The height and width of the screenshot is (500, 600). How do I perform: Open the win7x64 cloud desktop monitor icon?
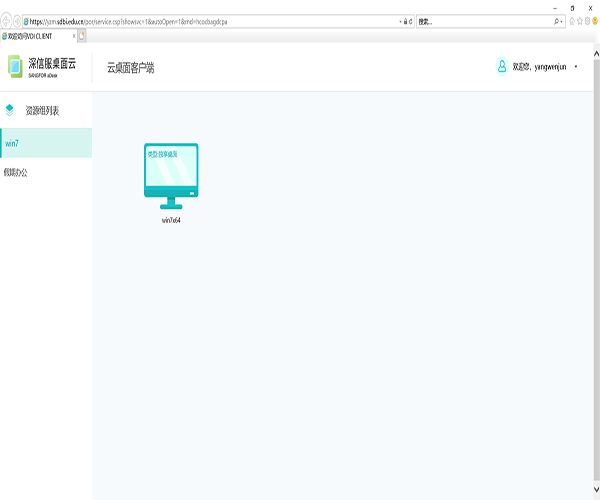click(x=171, y=176)
